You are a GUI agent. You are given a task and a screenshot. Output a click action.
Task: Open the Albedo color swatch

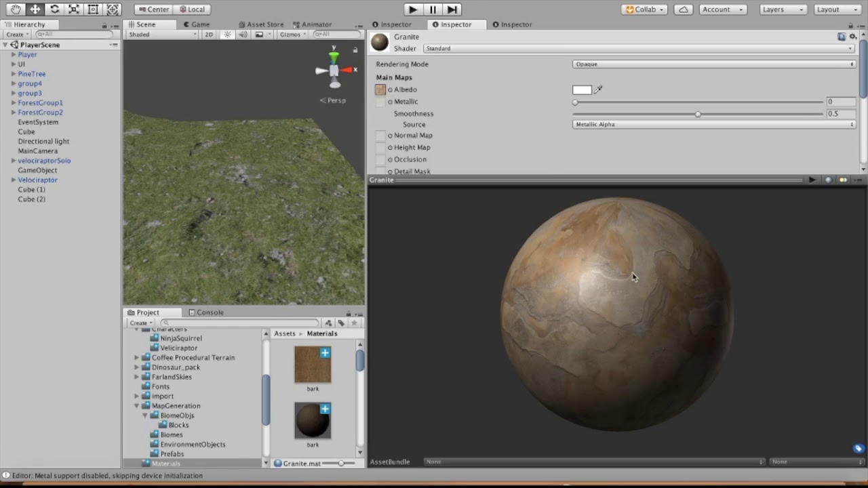pos(582,89)
